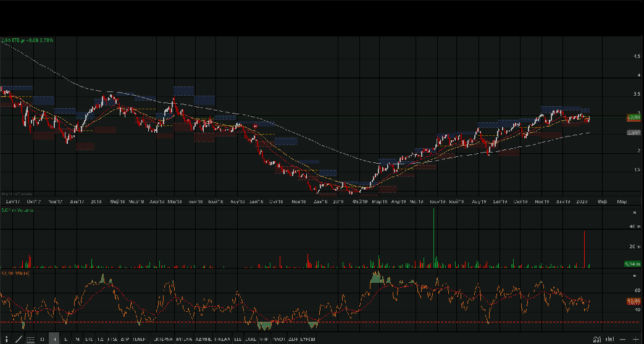Switch to the E timeframe button
Viewport: 644px width, 344px height.
pos(65,339)
